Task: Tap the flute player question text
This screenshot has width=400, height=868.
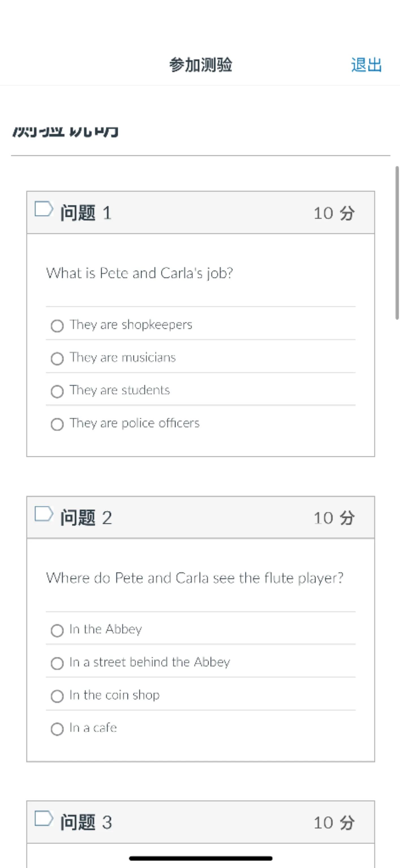Action: (195, 578)
